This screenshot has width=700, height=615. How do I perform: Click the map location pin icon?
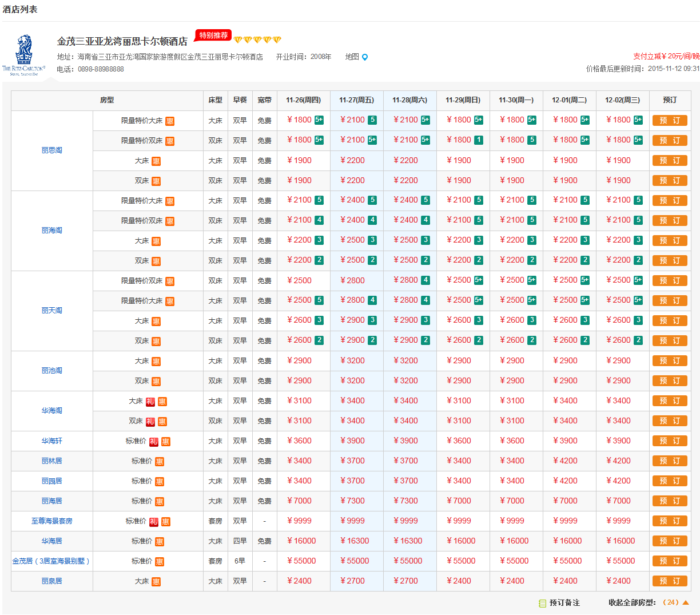click(x=365, y=57)
